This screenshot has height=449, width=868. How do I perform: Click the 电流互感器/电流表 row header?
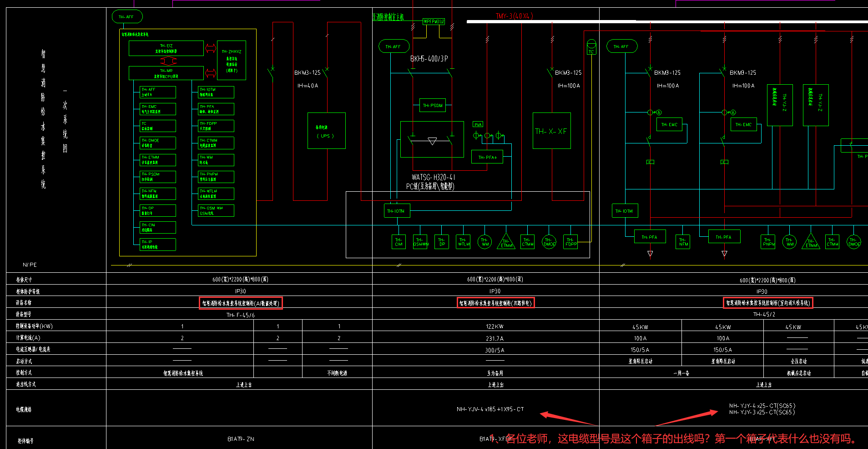pos(33,349)
